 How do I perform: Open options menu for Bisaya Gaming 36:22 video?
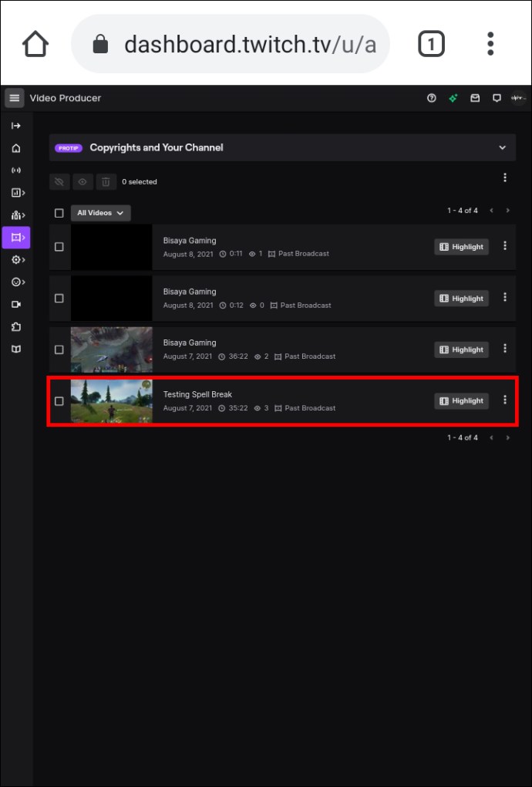[505, 348]
